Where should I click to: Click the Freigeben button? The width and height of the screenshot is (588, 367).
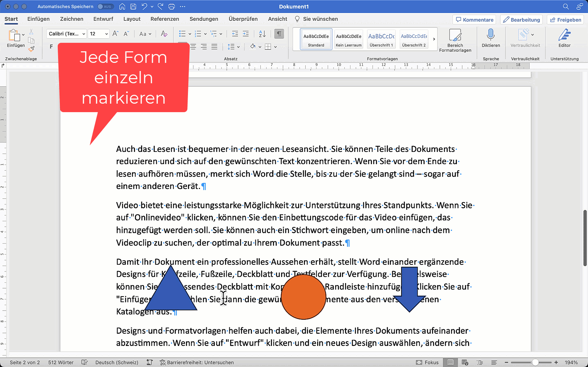point(565,20)
